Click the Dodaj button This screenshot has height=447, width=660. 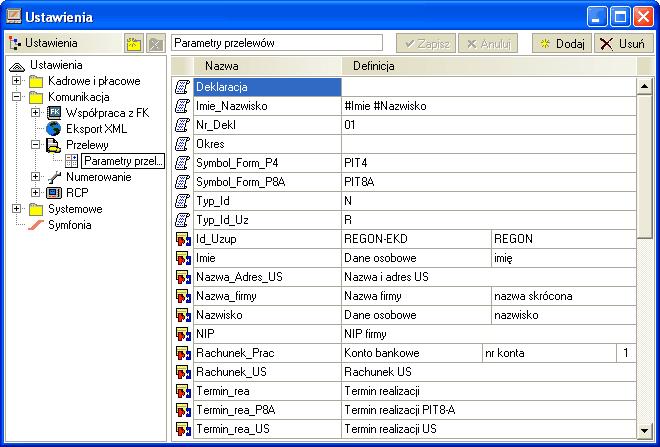point(562,43)
